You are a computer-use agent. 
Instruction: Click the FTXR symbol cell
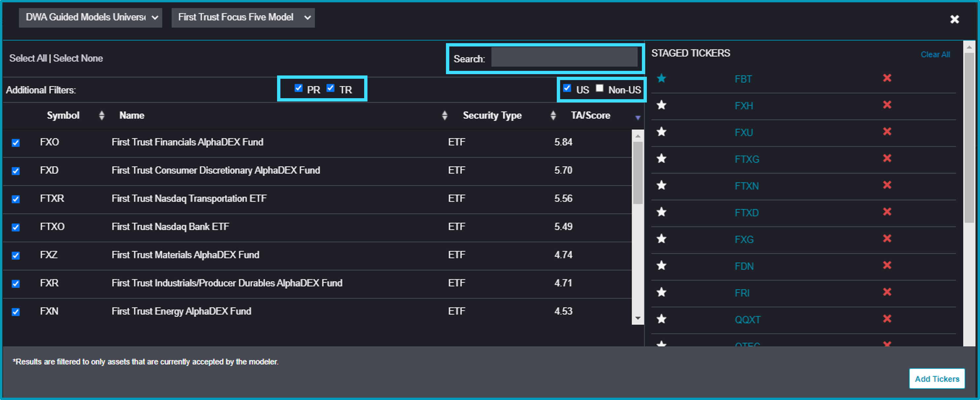(x=52, y=199)
